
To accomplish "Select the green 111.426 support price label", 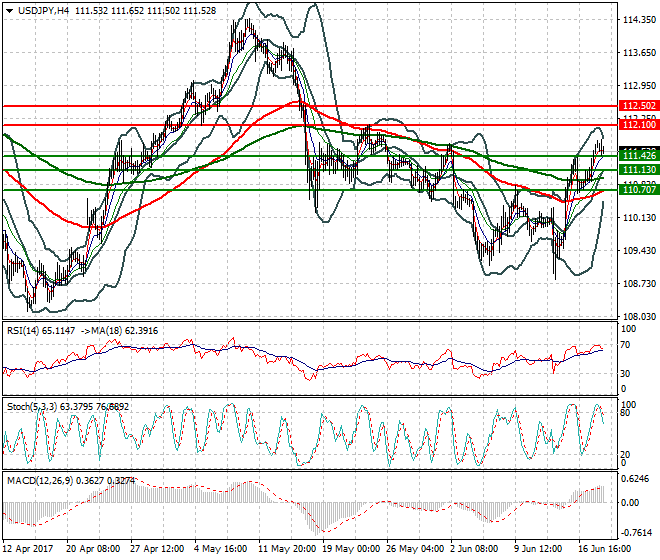I will coord(639,156).
